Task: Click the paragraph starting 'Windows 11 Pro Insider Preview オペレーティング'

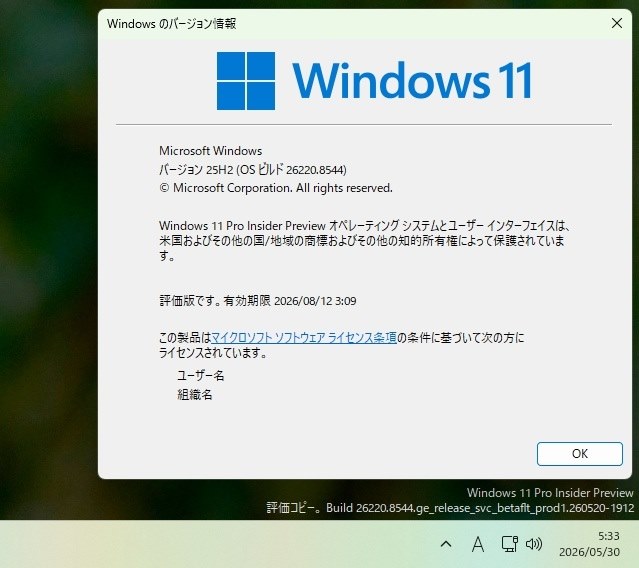Action: [364, 240]
